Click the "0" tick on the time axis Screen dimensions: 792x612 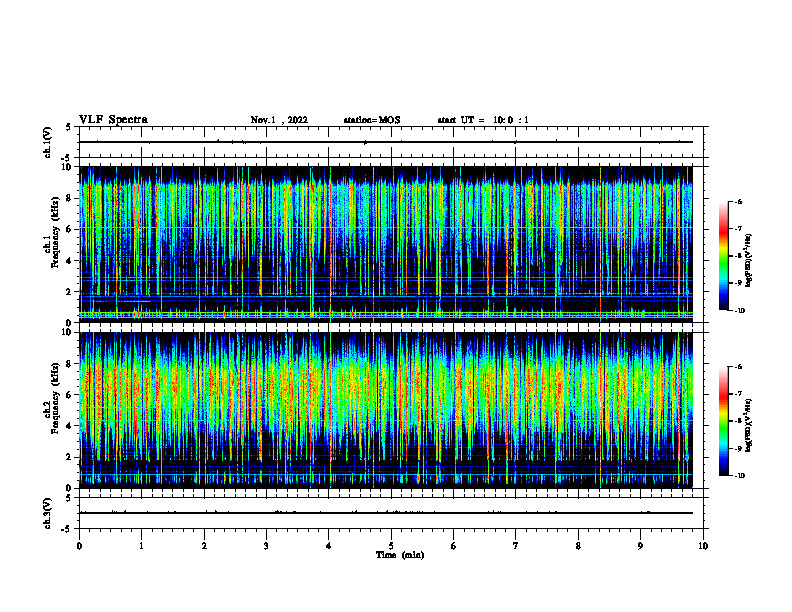[79, 546]
